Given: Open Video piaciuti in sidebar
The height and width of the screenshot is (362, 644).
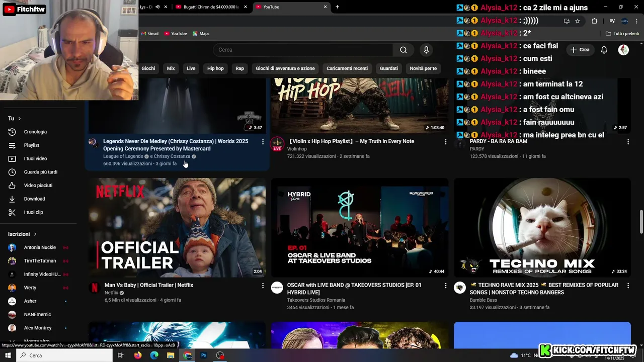Looking at the screenshot, I should point(38,186).
